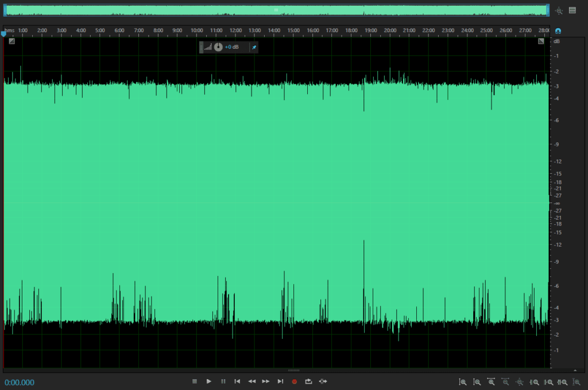
Task: Pause the audio playback
Action: (223, 381)
